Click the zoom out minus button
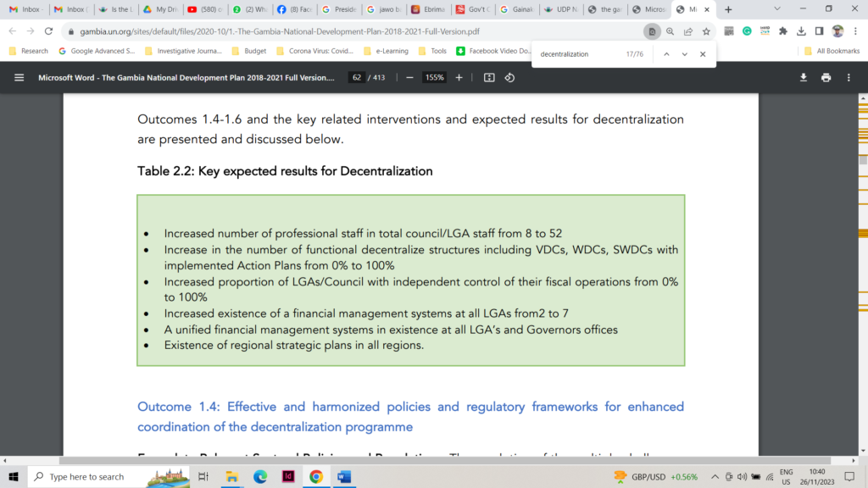The height and width of the screenshot is (488, 868). 409,77
